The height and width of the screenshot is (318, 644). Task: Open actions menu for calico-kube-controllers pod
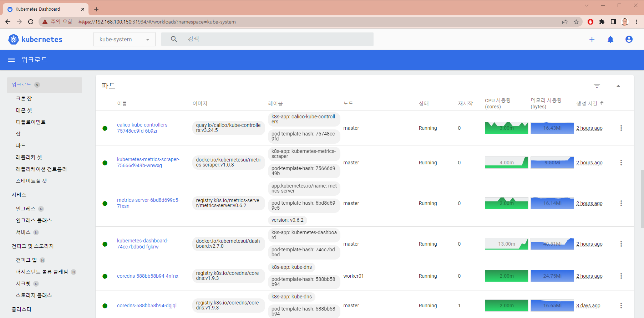point(621,128)
